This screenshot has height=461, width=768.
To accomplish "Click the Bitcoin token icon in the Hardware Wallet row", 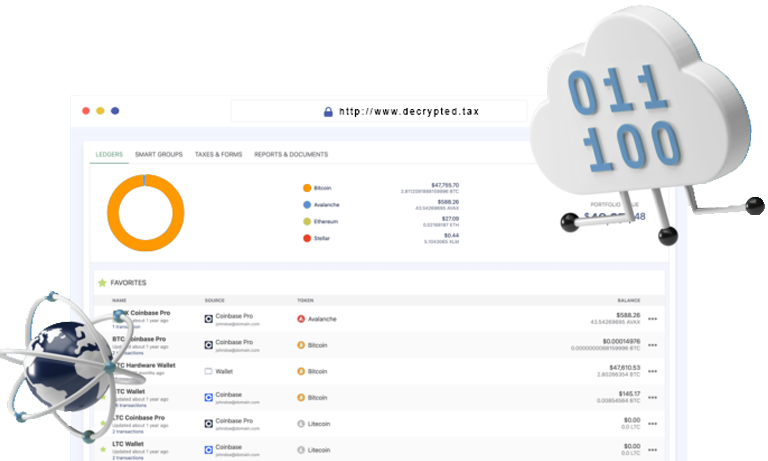I will pos(300,371).
